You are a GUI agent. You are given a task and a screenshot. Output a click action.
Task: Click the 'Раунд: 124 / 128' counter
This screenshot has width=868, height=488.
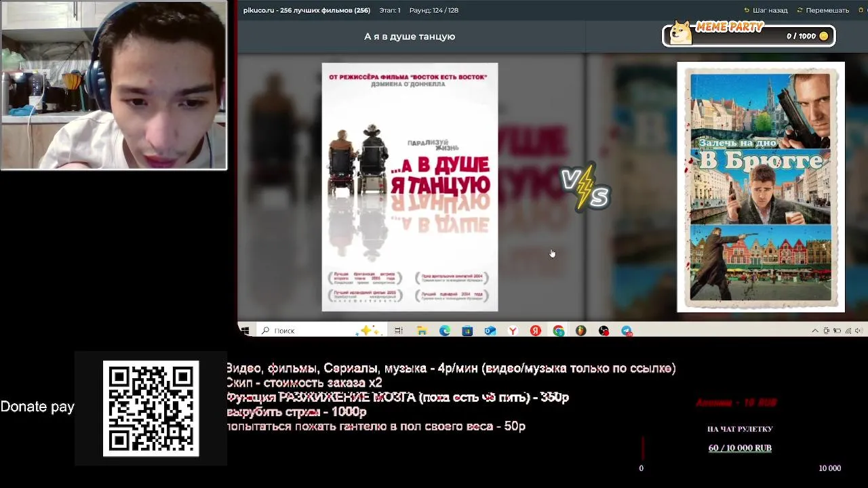(434, 10)
